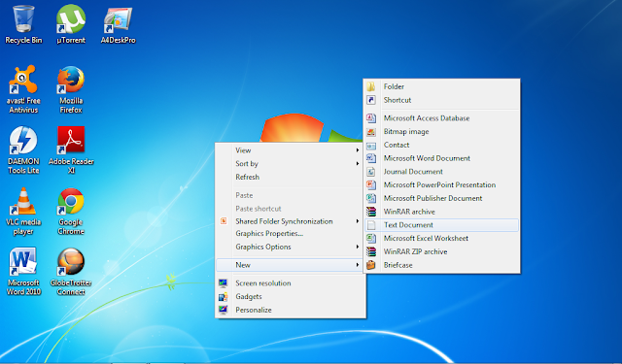Choose Shortcut label in New submenu
Viewport: 622px width, 364px height.
(397, 100)
